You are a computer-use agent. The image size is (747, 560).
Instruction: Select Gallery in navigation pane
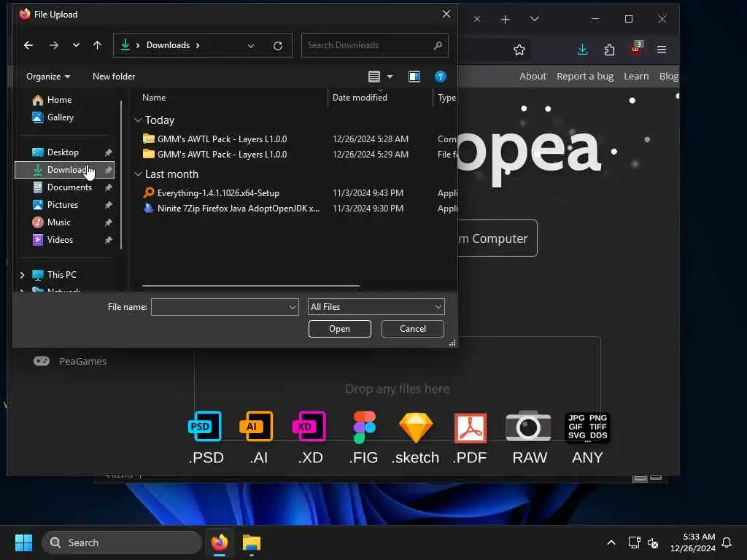(53, 117)
